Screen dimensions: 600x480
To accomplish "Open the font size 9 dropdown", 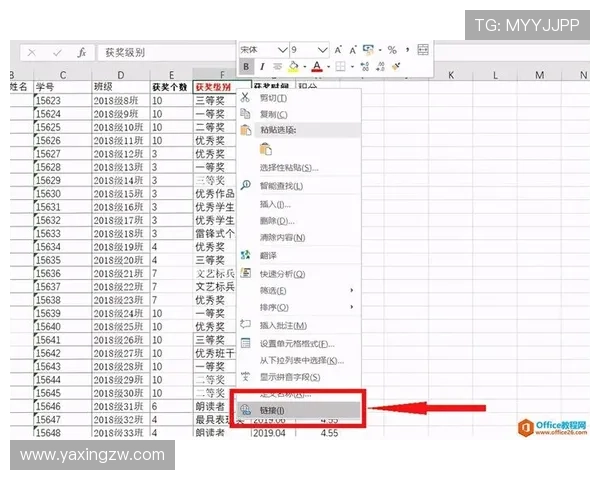I will pyautogui.click(x=323, y=50).
